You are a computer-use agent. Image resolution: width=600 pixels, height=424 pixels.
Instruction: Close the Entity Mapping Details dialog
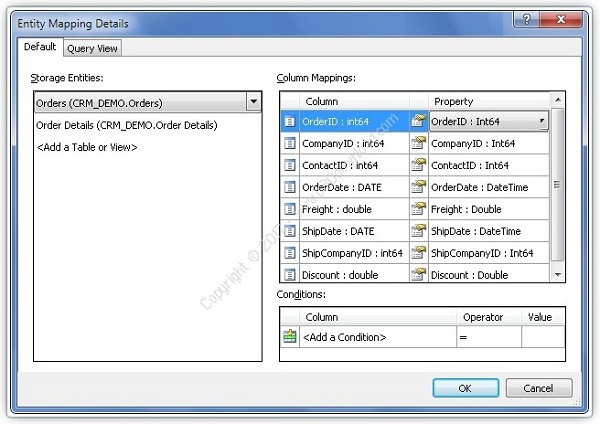click(x=561, y=19)
